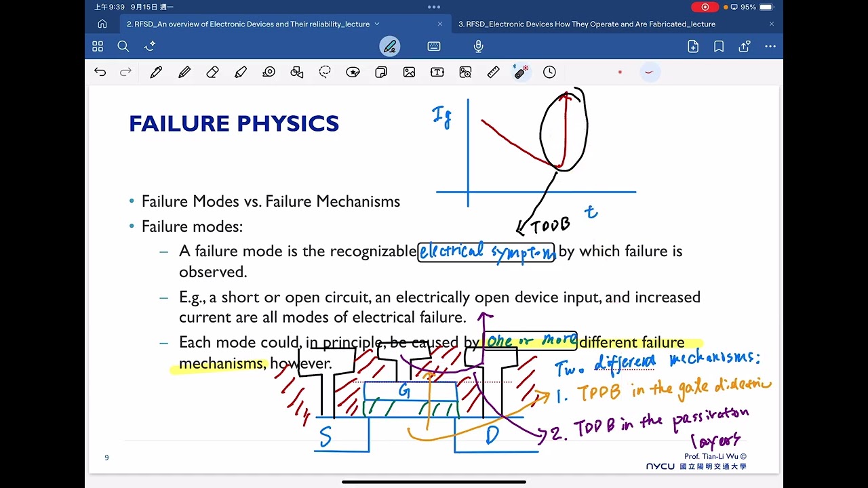The height and width of the screenshot is (488, 868).
Task: Choose the red dot pointer style
Action: click(620, 72)
